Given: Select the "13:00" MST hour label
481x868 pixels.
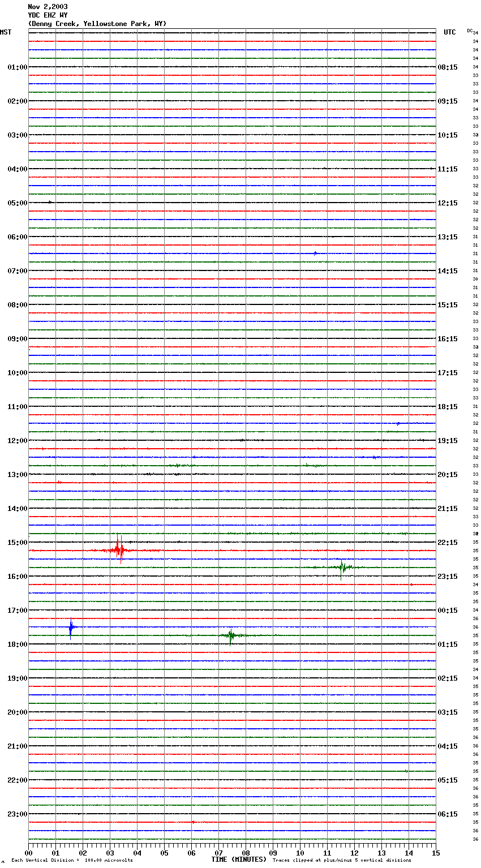Looking at the screenshot, I should tap(18, 475).
